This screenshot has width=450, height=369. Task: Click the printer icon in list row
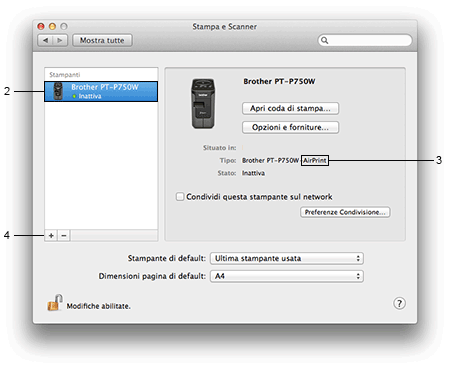tap(58, 91)
